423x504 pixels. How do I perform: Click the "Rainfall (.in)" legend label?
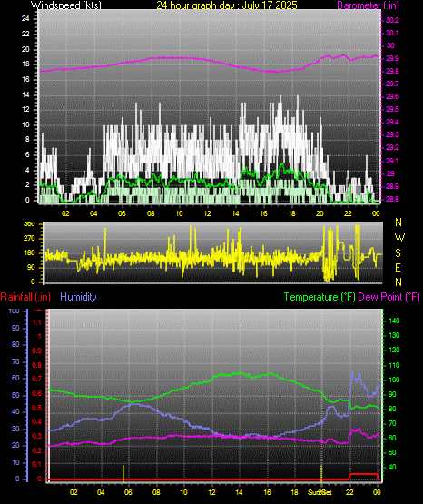coord(25,297)
